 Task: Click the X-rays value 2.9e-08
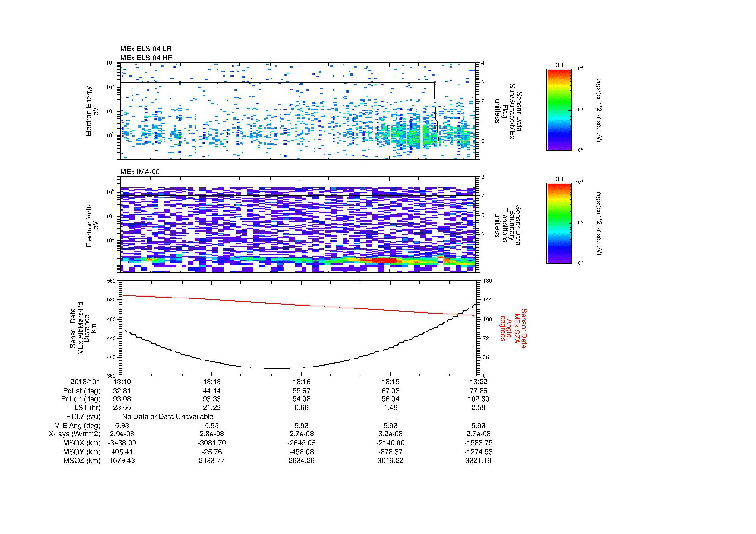click(122, 434)
